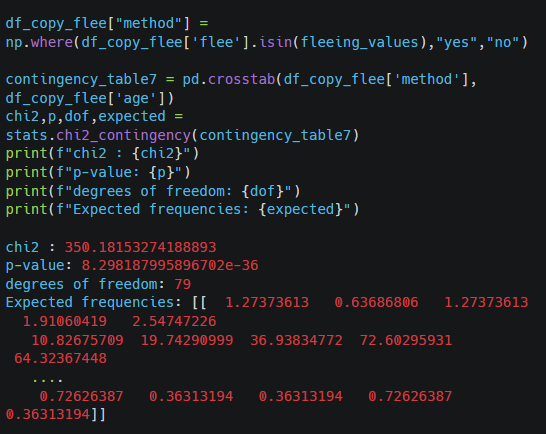
Task: Click the last value 0.36313194 with closing brackets
Action: point(56,414)
